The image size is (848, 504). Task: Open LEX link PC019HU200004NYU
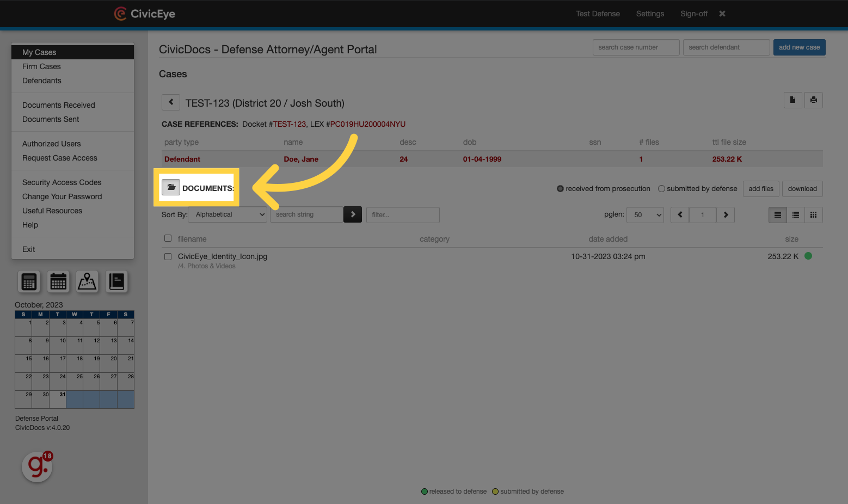click(x=368, y=124)
